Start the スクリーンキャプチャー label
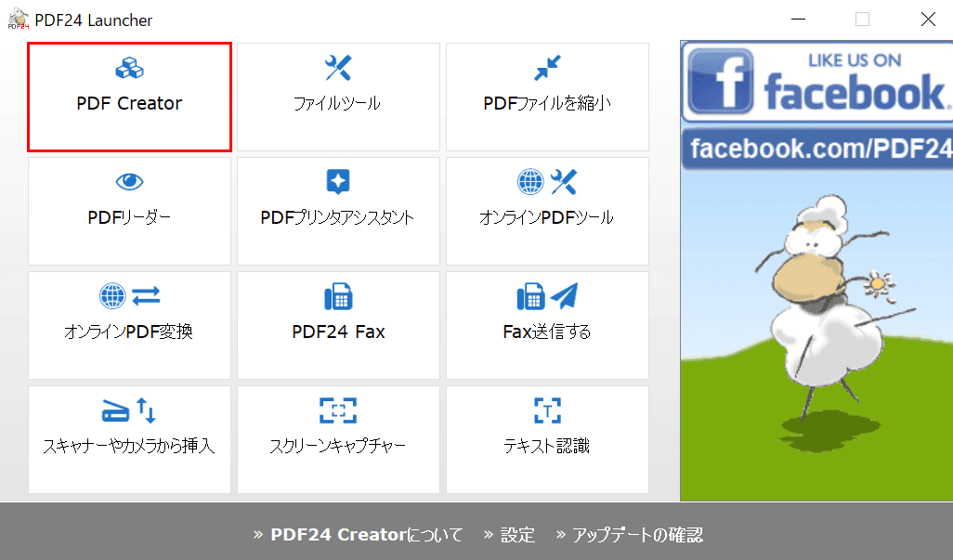 point(337,446)
